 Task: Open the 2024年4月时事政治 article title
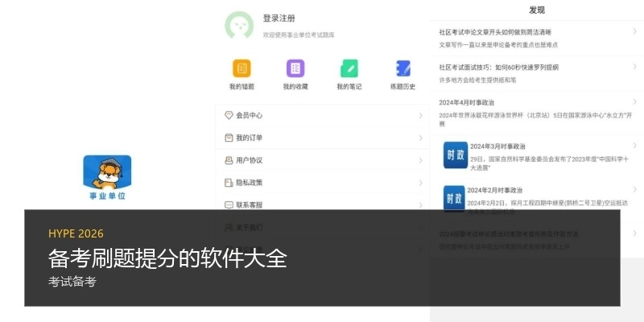click(467, 103)
